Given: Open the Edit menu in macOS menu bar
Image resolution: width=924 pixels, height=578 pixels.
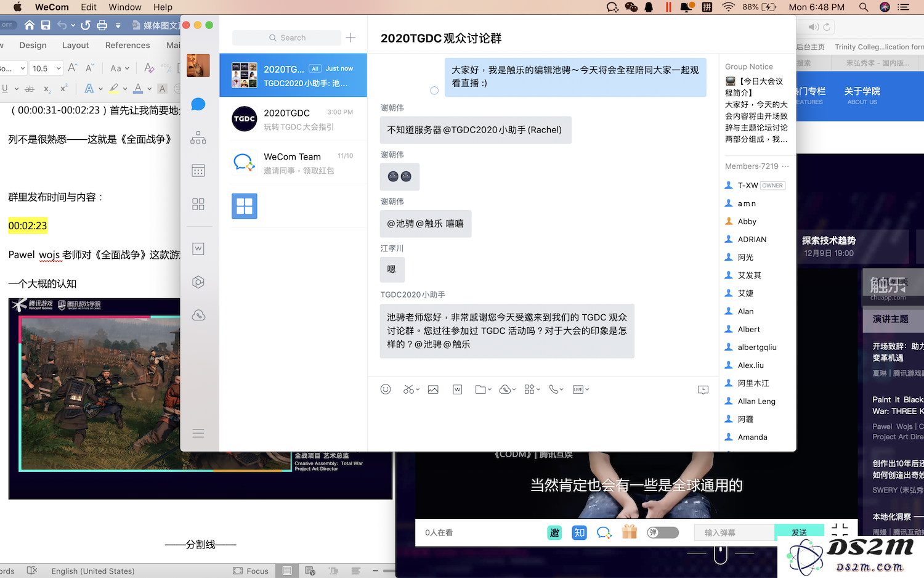Looking at the screenshot, I should coord(89,7).
